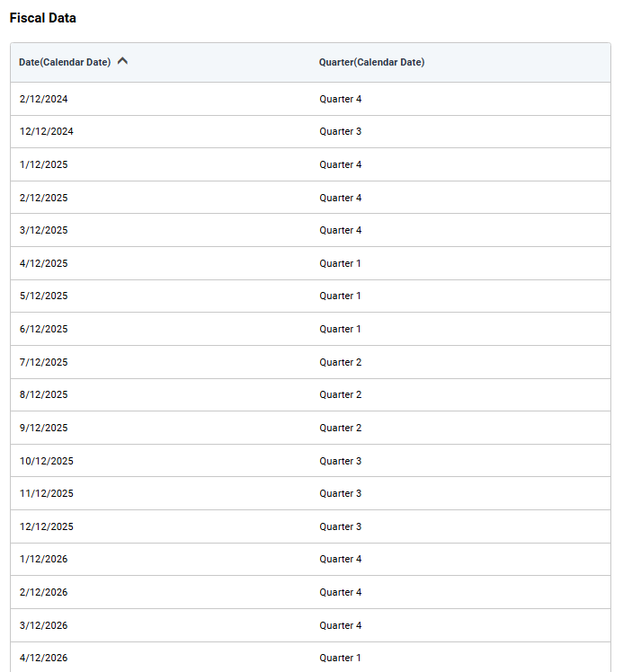Image resolution: width=623 pixels, height=672 pixels.
Task: Sort by the Date(Calendar Date) column header
Action: click(65, 63)
